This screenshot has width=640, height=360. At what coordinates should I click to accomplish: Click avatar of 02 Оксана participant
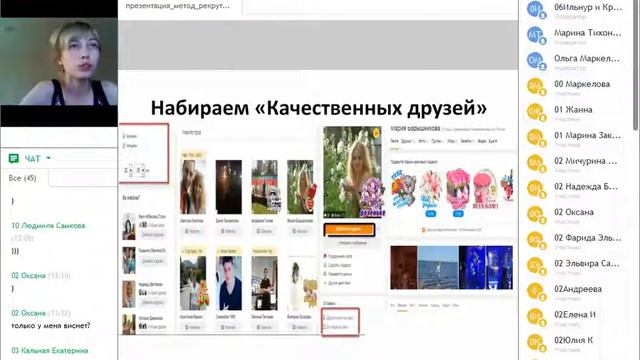536,214
